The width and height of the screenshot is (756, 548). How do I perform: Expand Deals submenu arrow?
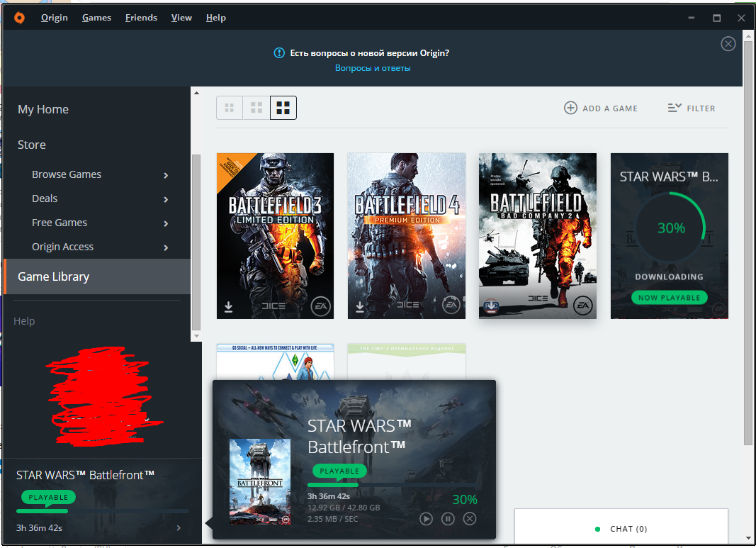[x=166, y=199]
